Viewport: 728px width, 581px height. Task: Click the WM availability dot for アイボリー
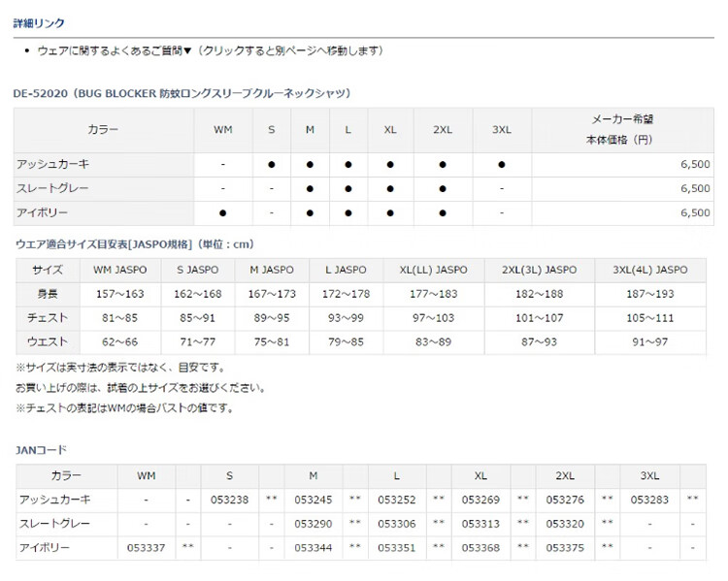click(223, 213)
